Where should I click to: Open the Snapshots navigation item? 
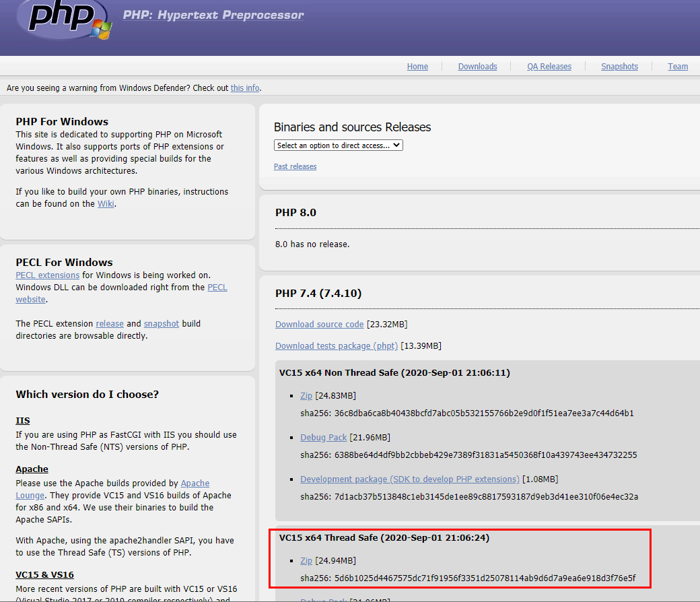[x=619, y=66]
